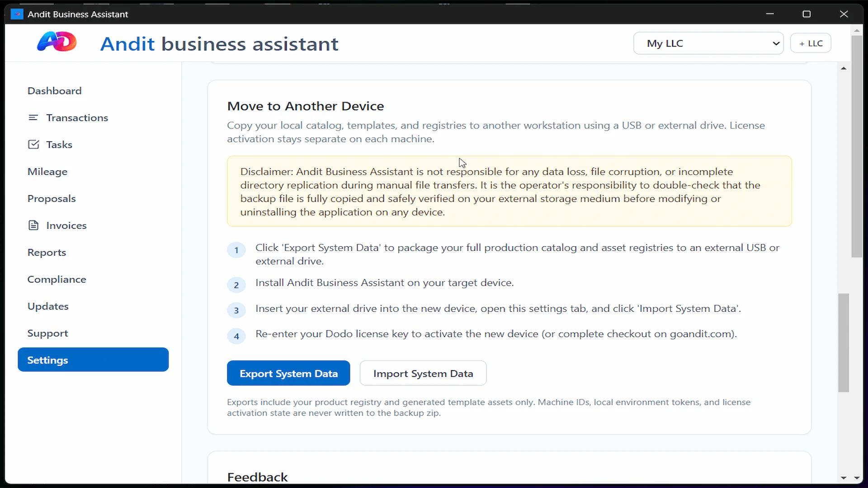Open the My LLC company dropdown
Image resolution: width=868 pixels, height=488 pixels.
coord(708,43)
